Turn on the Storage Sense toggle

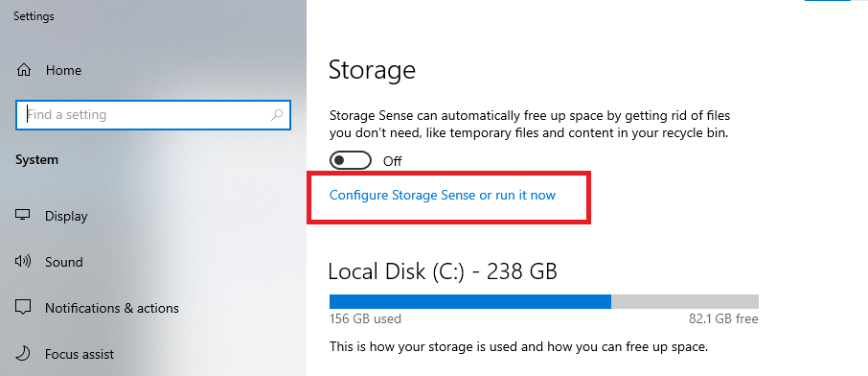350,161
